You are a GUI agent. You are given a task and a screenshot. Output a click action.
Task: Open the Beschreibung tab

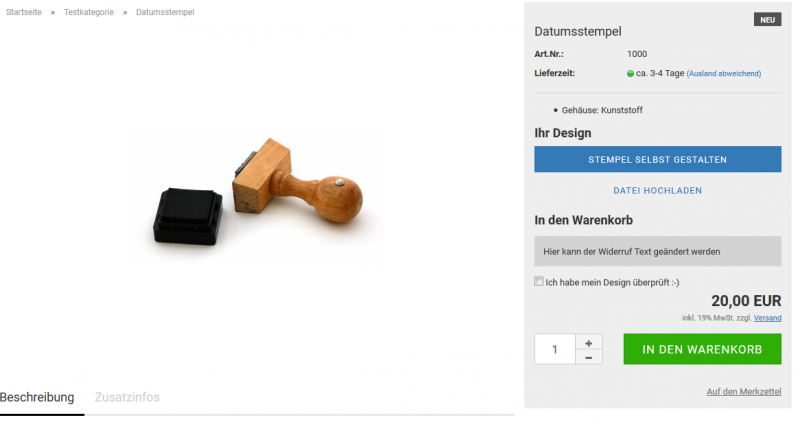[x=37, y=397]
